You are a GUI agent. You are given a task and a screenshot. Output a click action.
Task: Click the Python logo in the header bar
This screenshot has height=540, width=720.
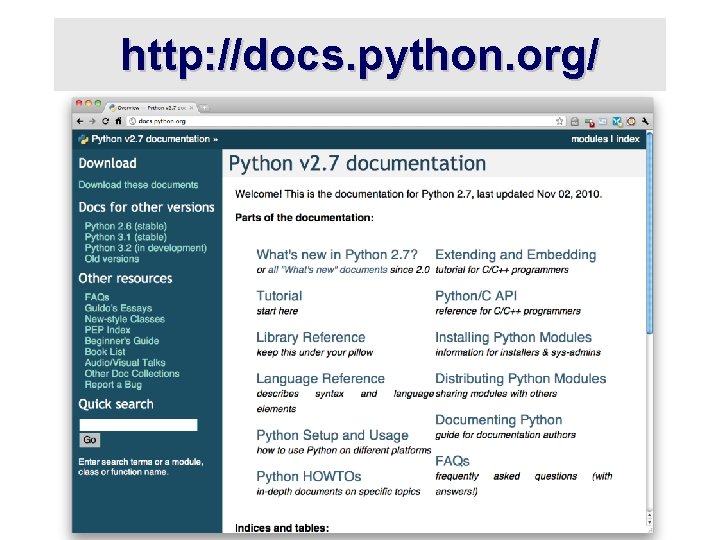83,139
